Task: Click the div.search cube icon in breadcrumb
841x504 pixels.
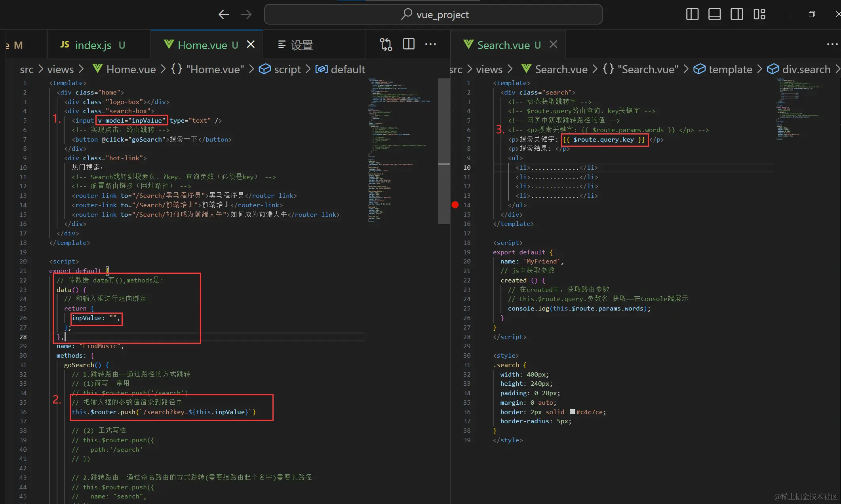Action: tap(773, 69)
